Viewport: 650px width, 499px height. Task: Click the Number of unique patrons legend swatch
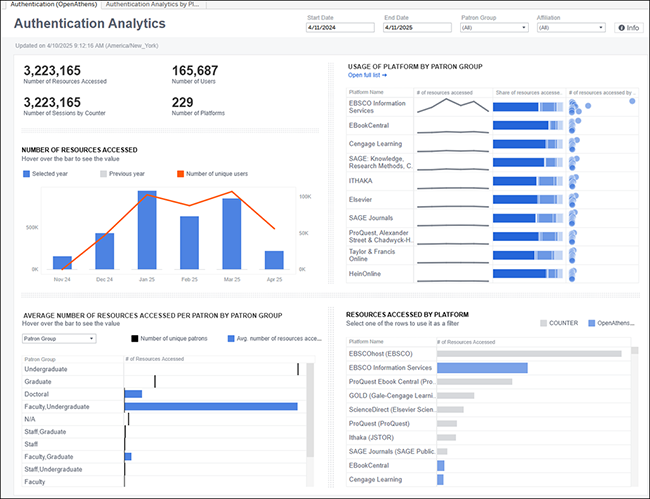pyautogui.click(x=135, y=339)
